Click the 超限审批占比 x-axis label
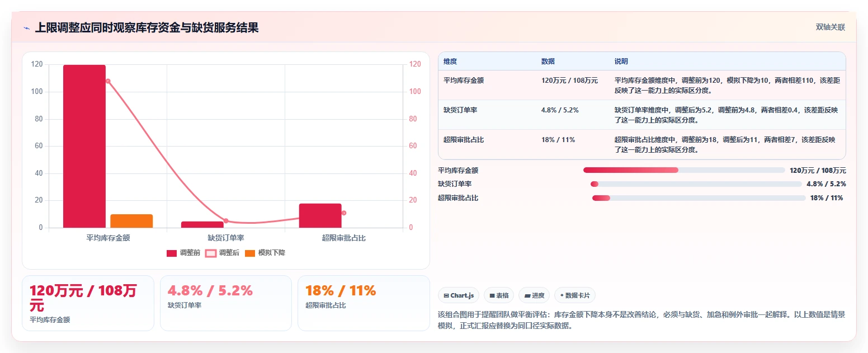The width and height of the screenshot is (868, 353). (x=344, y=238)
